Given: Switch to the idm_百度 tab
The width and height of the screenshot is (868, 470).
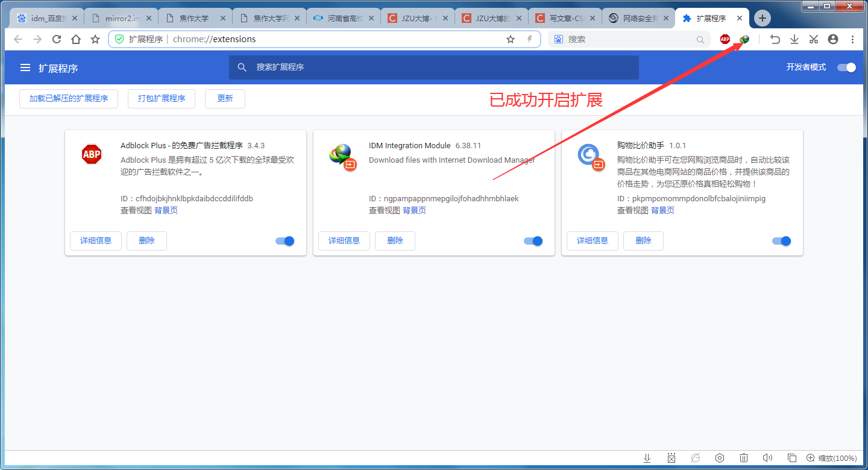Looking at the screenshot, I should coord(47,18).
